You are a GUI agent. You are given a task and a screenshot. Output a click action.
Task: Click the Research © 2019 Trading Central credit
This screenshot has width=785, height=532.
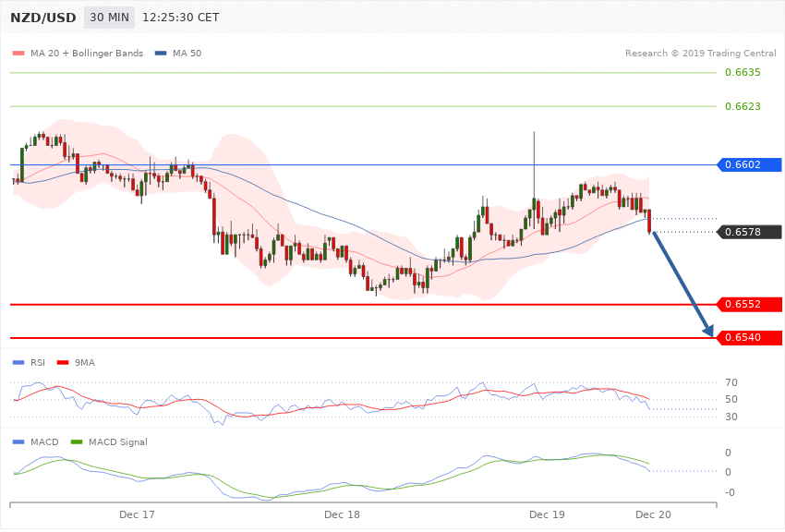pyautogui.click(x=700, y=53)
